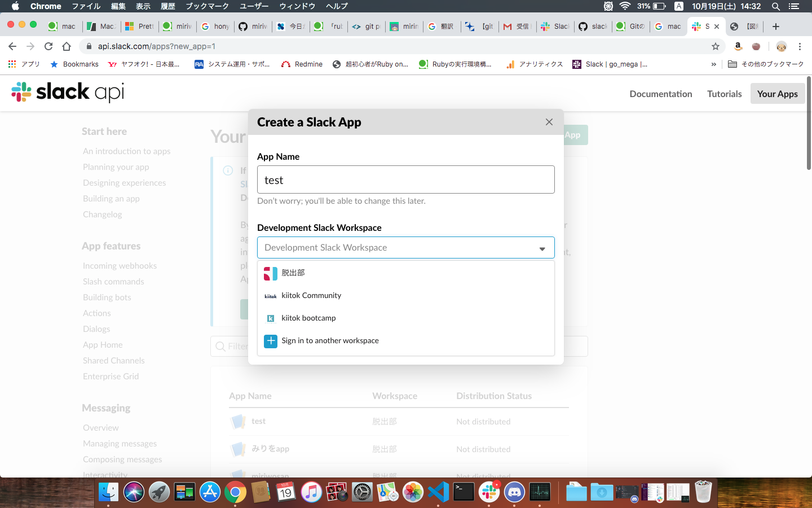812x508 pixels.
Task: Open Finder from the Dock
Action: pyautogui.click(x=108, y=492)
